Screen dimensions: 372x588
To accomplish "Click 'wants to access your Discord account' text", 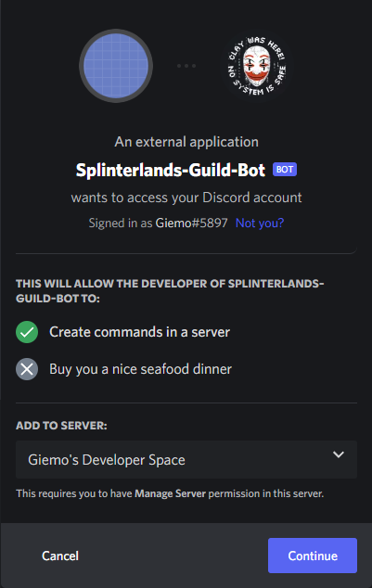I will pyautogui.click(x=186, y=198).
